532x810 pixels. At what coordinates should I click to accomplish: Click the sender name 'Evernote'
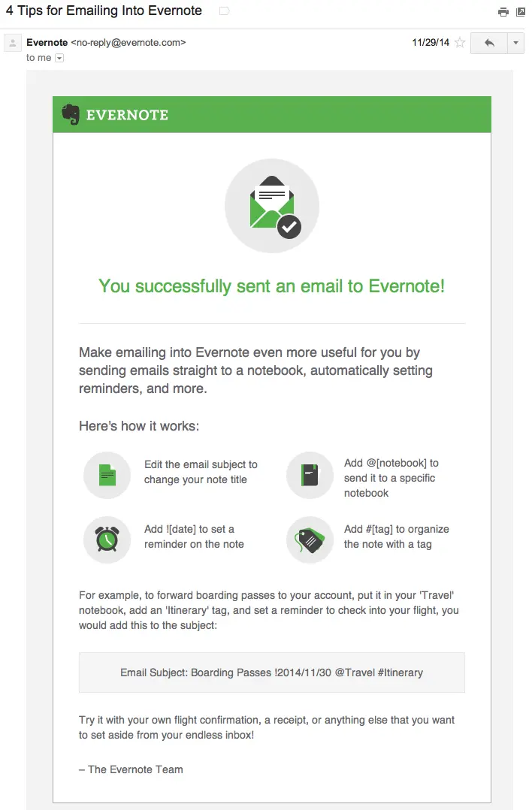(47, 43)
